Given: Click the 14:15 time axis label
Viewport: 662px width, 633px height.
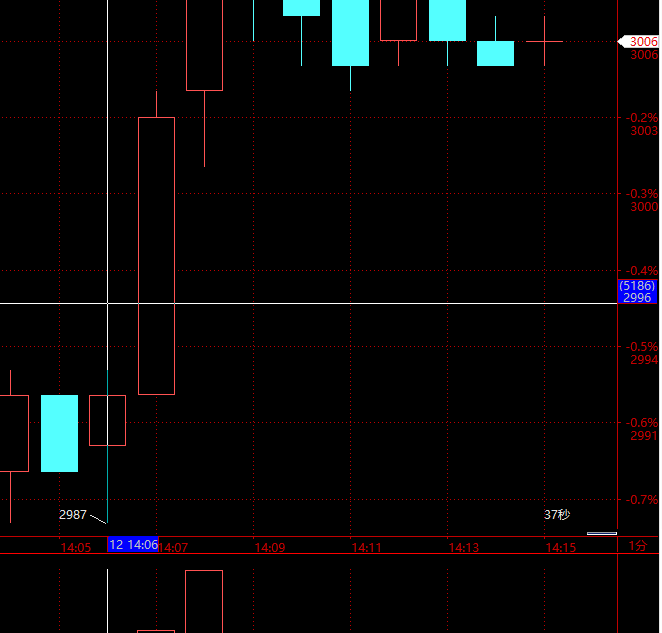Looking at the screenshot, I should point(561,548).
